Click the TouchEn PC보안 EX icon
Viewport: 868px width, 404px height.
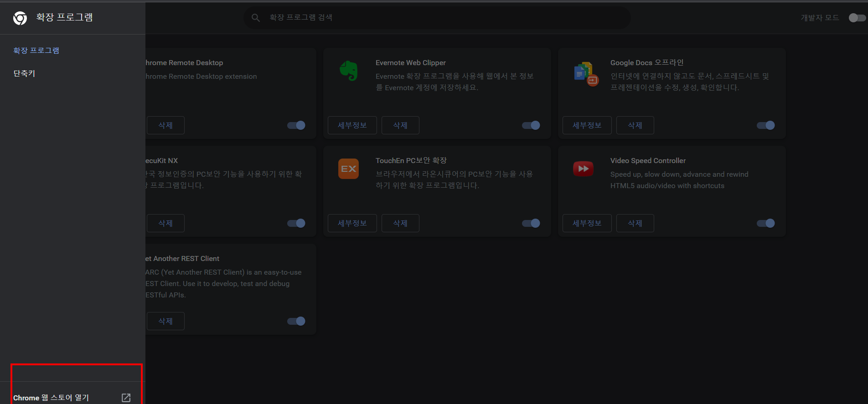pyautogui.click(x=349, y=169)
